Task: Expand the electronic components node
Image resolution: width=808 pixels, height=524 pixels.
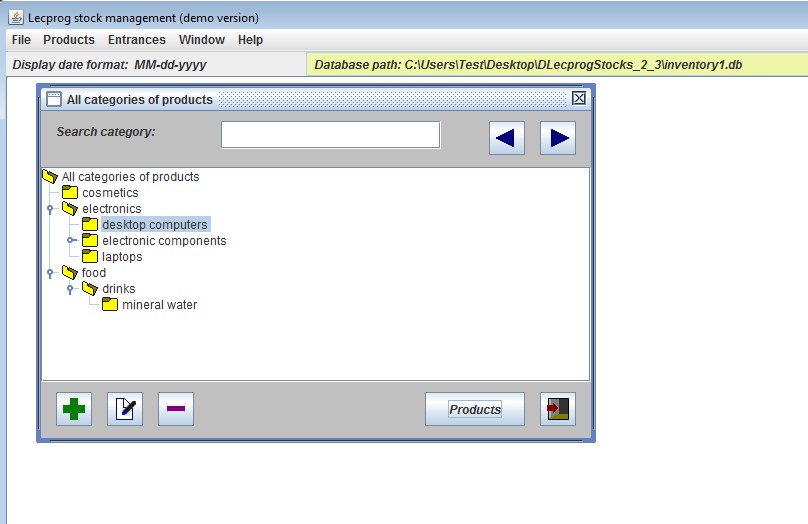Action: 72,240
